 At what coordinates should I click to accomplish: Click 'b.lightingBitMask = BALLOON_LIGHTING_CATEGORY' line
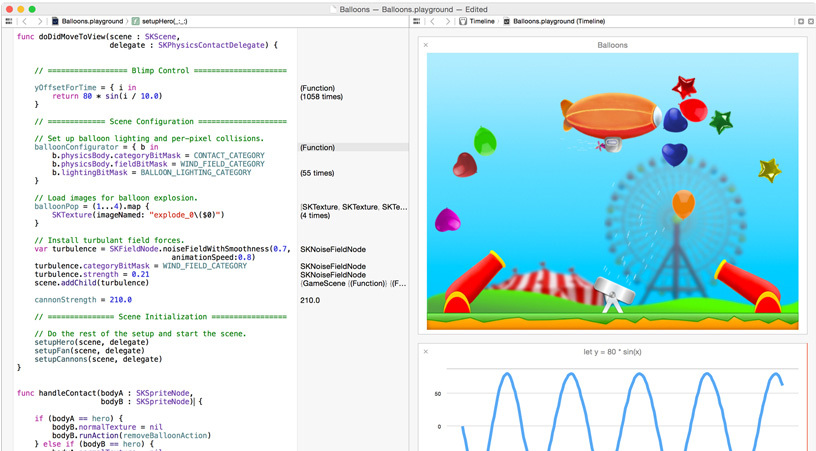point(151,173)
